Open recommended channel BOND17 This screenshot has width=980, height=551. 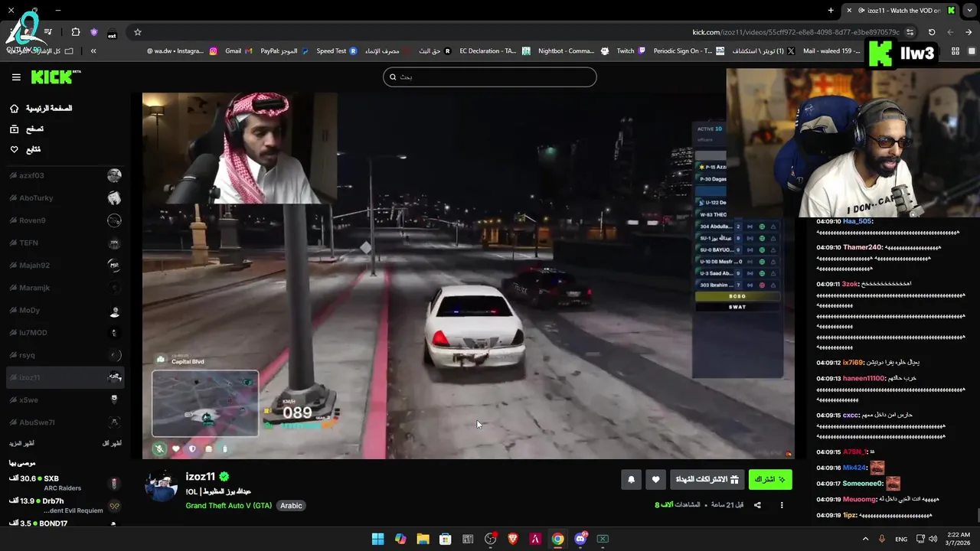[x=65, y=523]
